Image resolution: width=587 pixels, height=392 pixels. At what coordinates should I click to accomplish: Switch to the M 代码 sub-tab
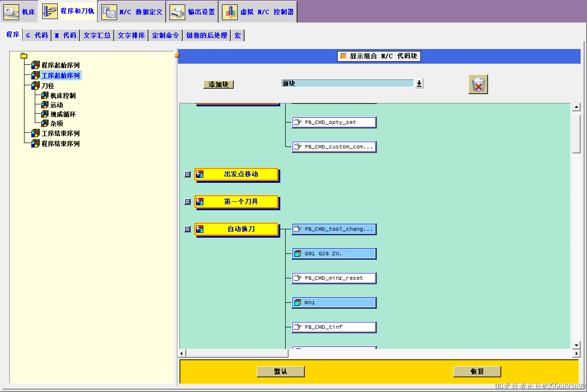(x=65, y=35)
